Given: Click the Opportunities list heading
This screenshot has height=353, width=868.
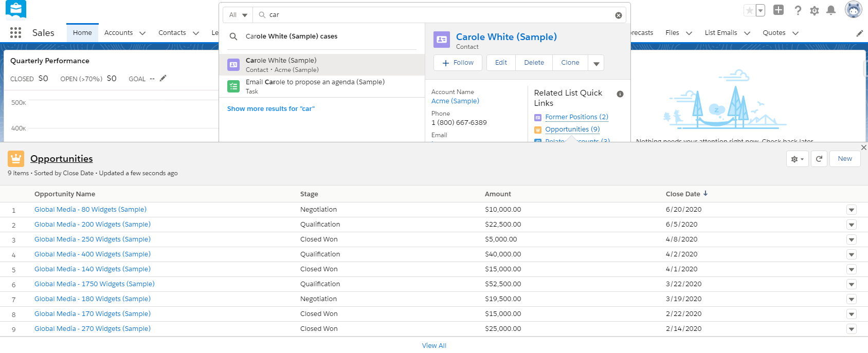Looking at the screenshot, I should (x=62, y=159).
